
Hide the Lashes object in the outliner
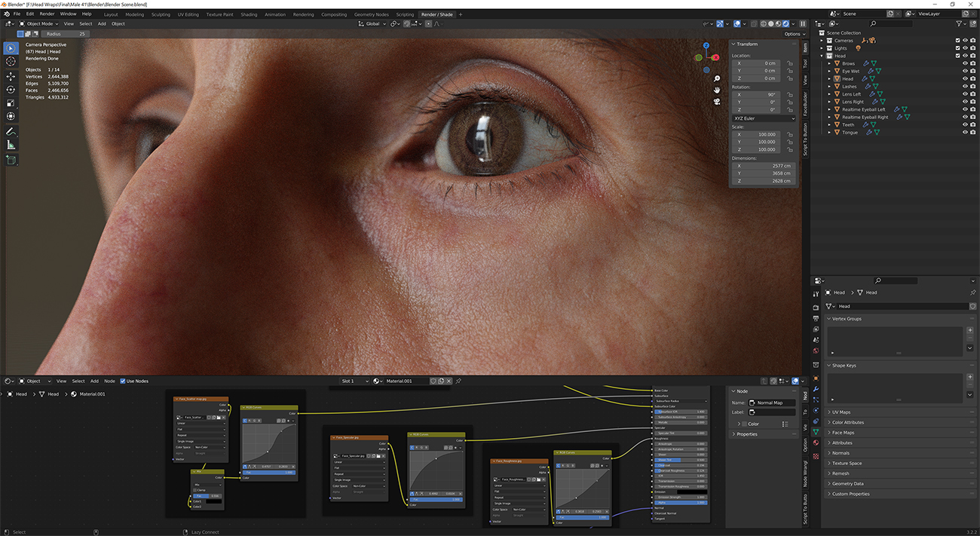[x=965, y=86]
